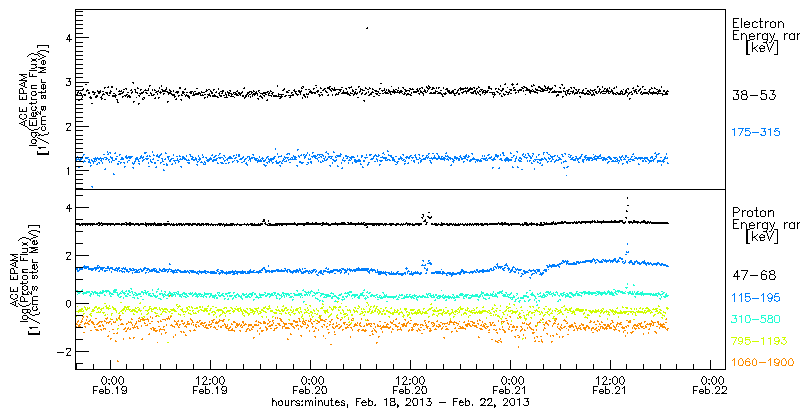The image size is (800, 410).
Task: Click the 12:00 Feb.19 axis tick label
Action: tap(210, 385)
